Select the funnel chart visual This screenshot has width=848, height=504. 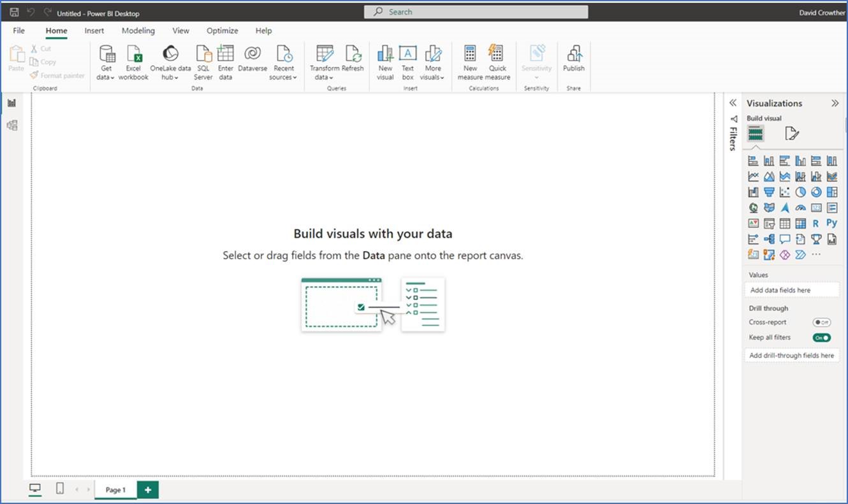pos(769,192)
